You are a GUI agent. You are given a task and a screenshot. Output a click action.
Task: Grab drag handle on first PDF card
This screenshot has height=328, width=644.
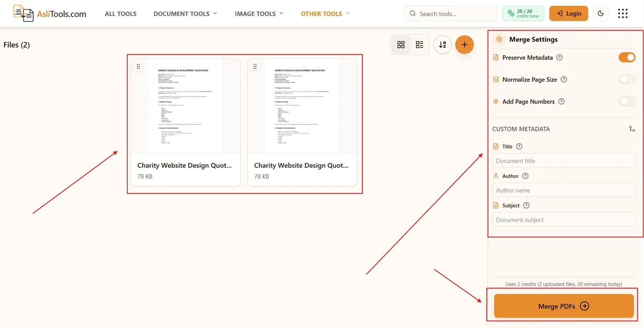pos(138,66)
